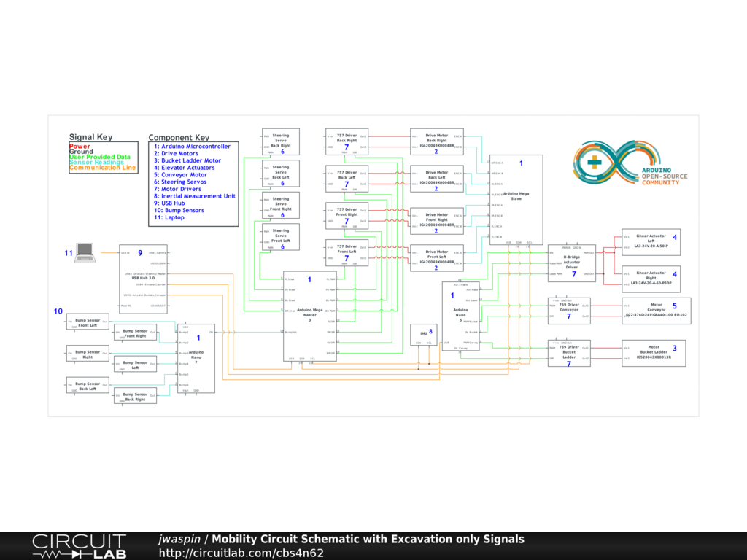
Task: Click the Motor Bucket Ladder component
Action: [x=653, y=353]
